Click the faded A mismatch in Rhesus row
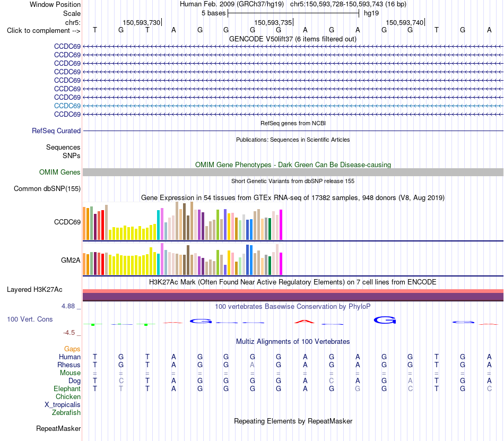The height and width of the screenshot is (441, 504). coord(253,365)
